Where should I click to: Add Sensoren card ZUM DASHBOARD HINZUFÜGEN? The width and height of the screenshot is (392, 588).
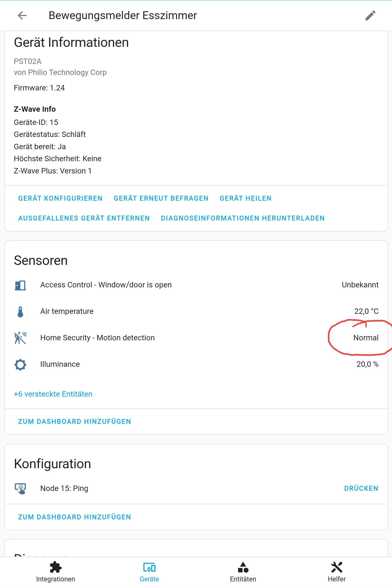(74, 421)
